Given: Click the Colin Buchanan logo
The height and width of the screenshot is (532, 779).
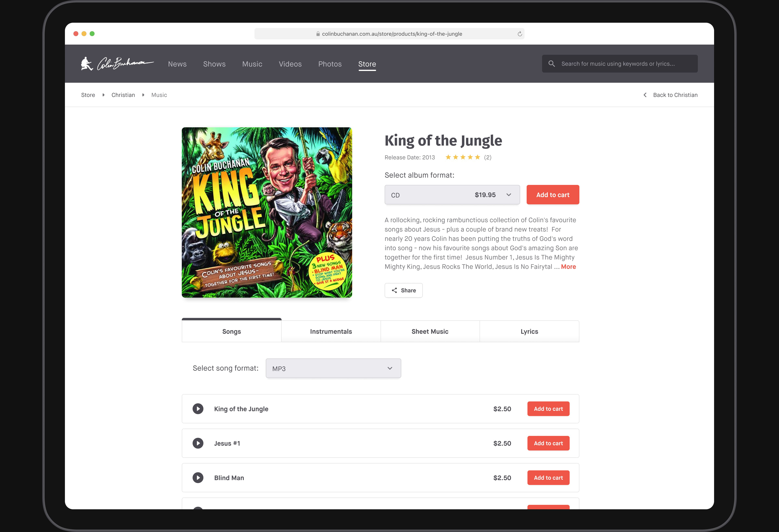Looking at the screenshot, I should point(117,64).
